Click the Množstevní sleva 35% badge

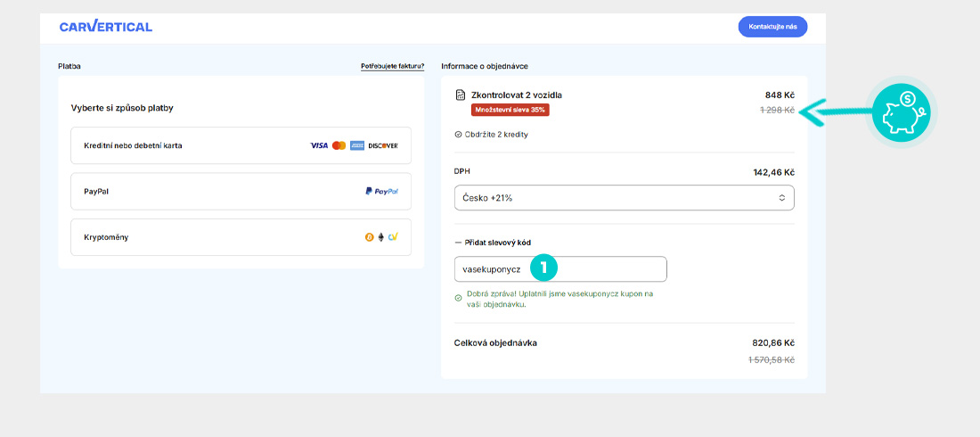[x=510, y=110]
